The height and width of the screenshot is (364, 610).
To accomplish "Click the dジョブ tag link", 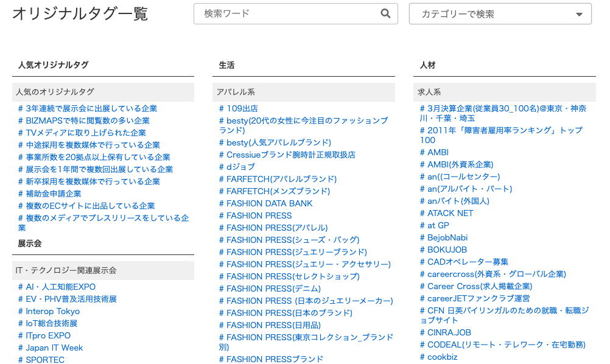I will (x=240, y=167).
